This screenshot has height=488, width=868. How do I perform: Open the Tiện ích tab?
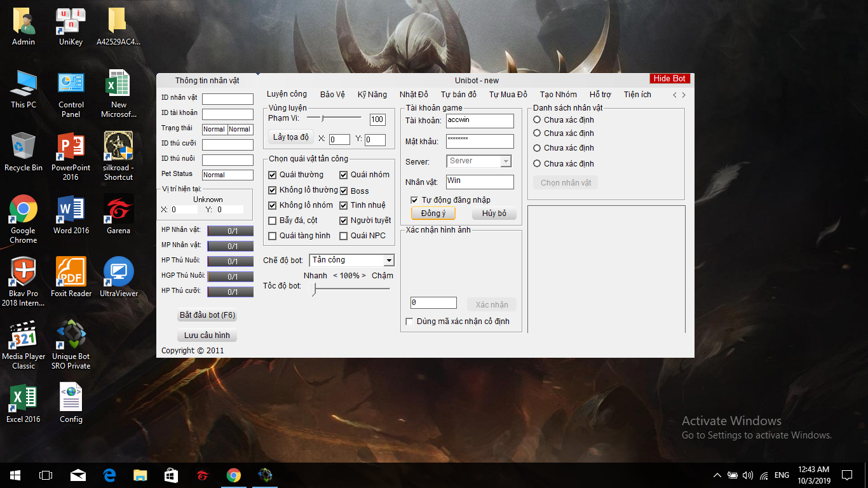click(x=637, y=95)
